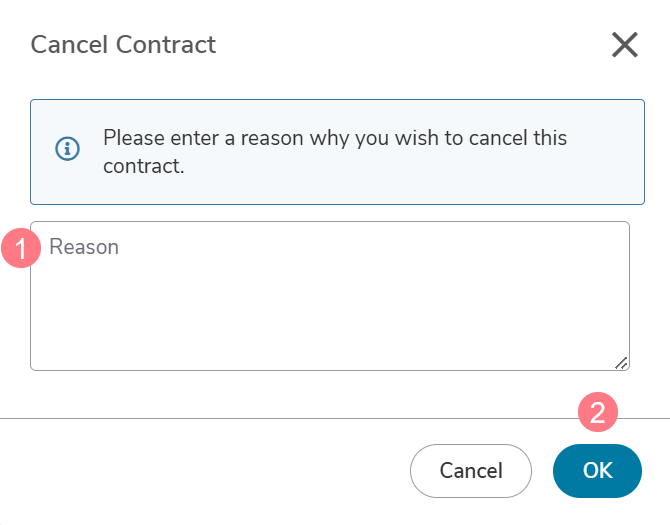Click the red step marker numbered 1
Image resolution: width=670 pixels, height=525 pixels.
[21, 248]
